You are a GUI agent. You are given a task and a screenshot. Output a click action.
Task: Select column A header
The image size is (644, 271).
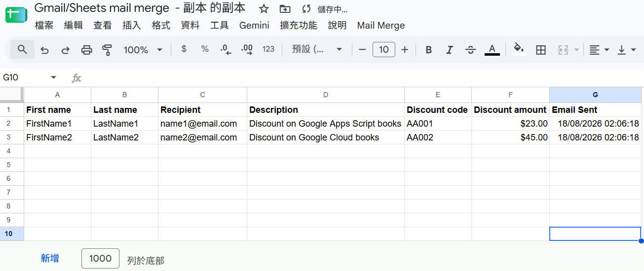click(58, 95)
